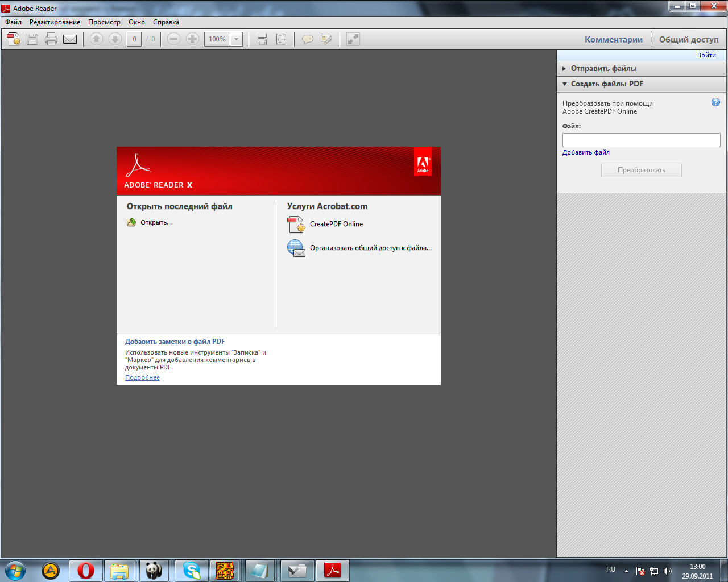The height and width of the screenshot is (582, 728).
Task: Click the Открыть... link to open file
Action: [156, 222]
